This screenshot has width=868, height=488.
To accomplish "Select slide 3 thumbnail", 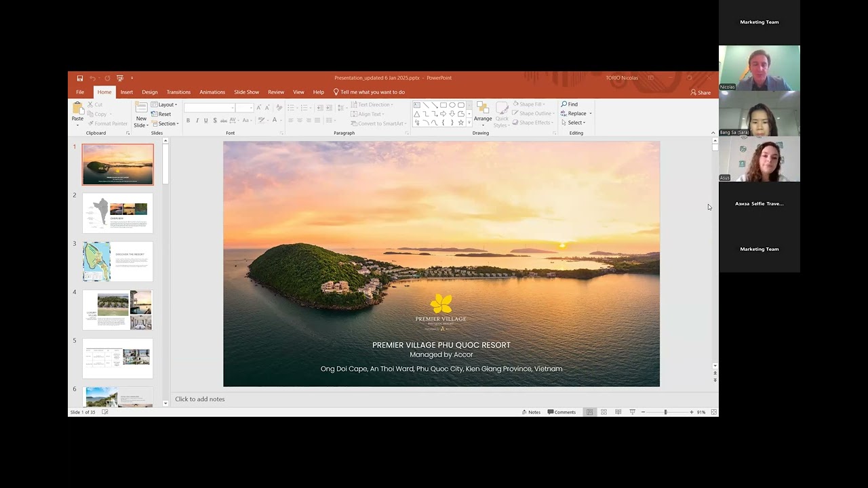I will point(118,262).
